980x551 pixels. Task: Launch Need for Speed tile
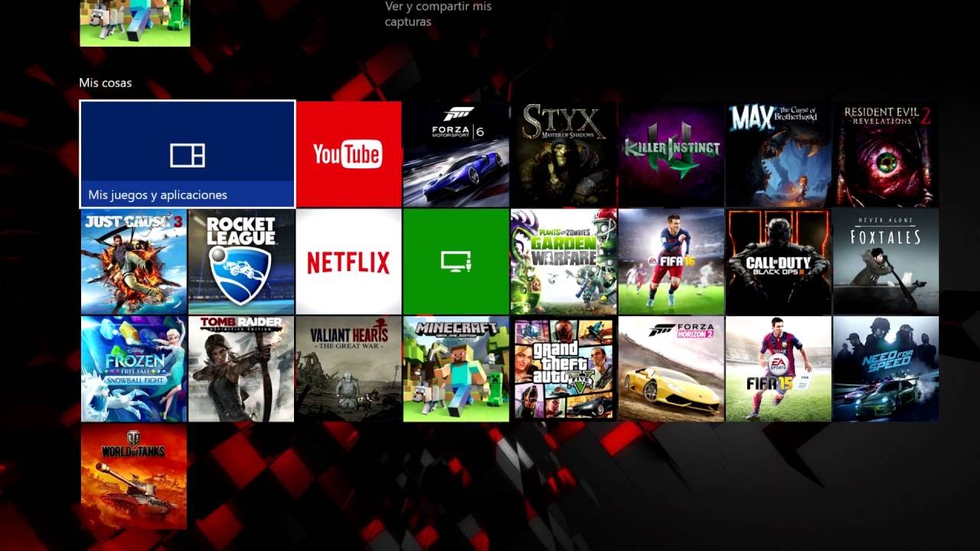point(886,369)
